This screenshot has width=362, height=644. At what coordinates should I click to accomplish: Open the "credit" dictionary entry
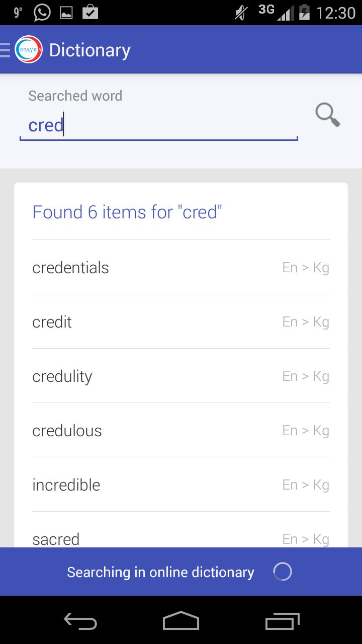click(x=180, y=322)
